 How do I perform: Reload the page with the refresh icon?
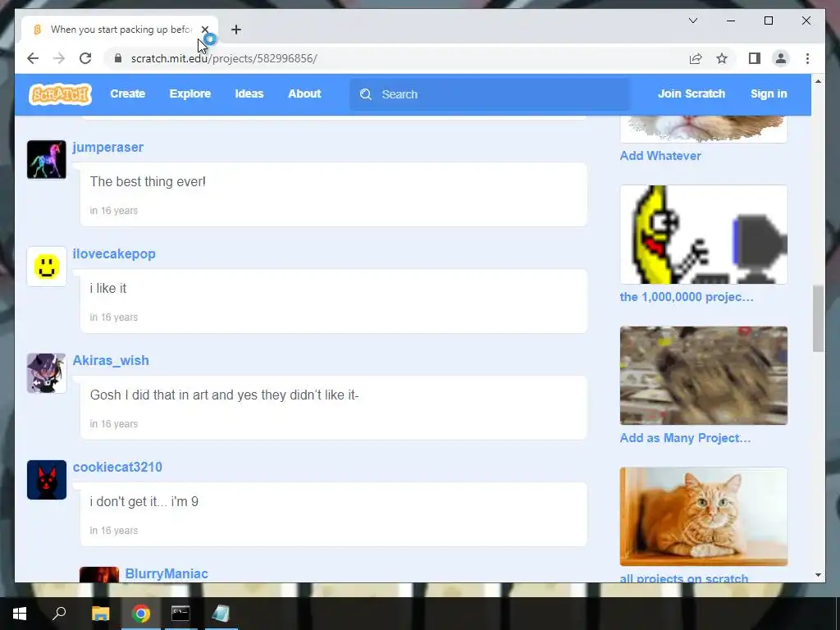[85, 58]
